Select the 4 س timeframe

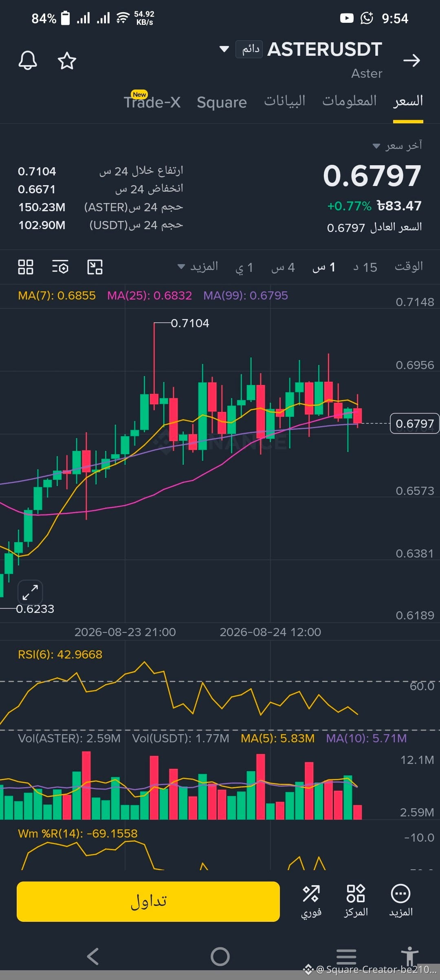[x=283, y=267]
